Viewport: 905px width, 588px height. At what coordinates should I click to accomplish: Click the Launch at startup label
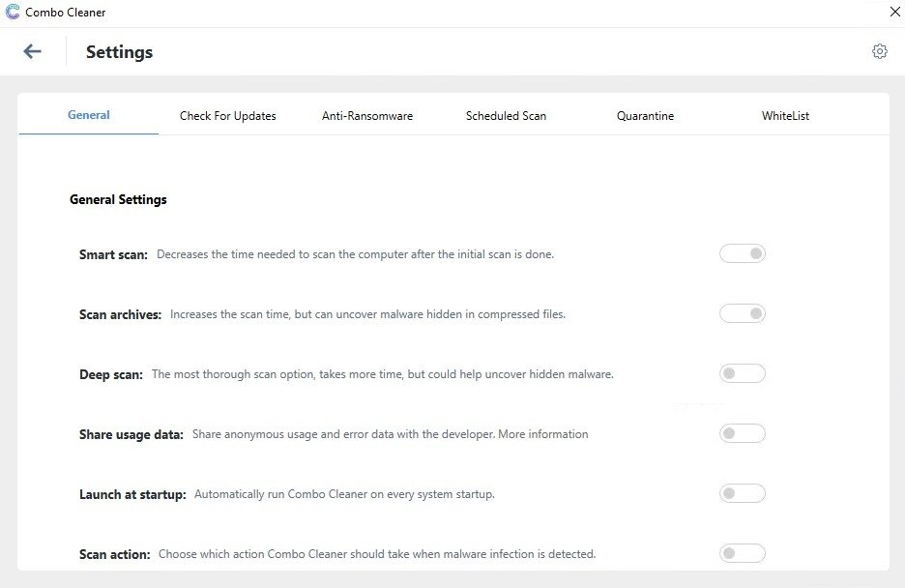(132, 494)
